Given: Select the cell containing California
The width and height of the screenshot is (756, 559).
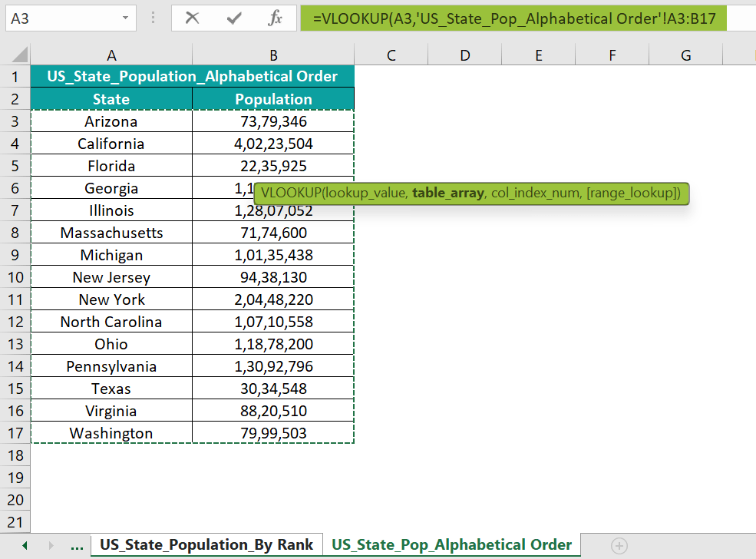Looking at the screenshot, I should point(111,143).
